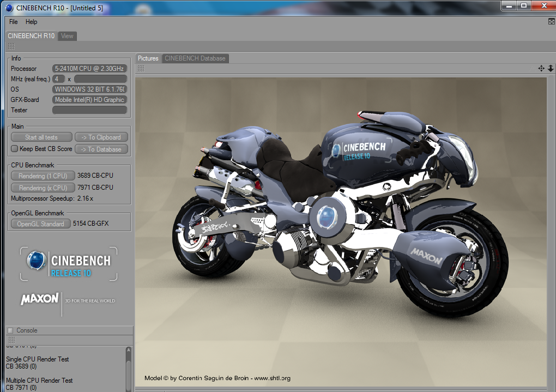The height and width of the screenshot is (392, 556).
Task: Click the rendered motorcycle picture
Action: (x=341, y=232)
